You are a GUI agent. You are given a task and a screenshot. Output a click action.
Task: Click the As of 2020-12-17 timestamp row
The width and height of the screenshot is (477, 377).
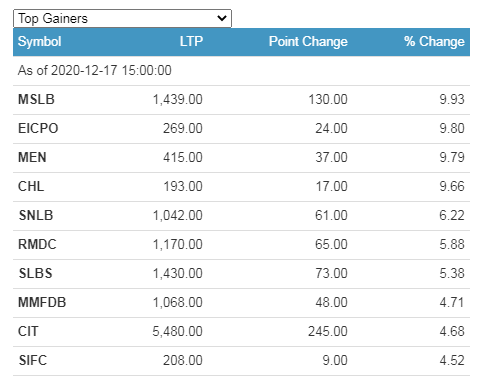tap(241, 70)
